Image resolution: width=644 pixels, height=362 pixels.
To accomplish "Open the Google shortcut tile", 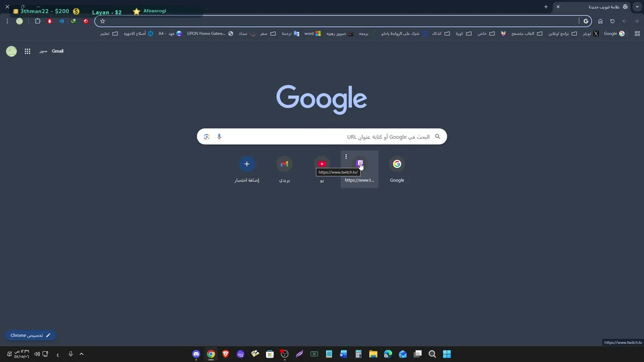I will tap(397, 169).
